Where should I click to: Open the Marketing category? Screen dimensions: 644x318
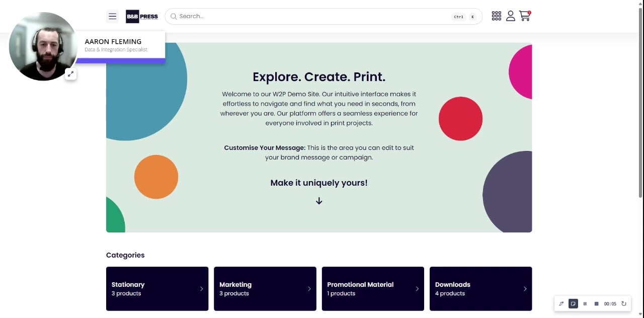tap(265, 289)
